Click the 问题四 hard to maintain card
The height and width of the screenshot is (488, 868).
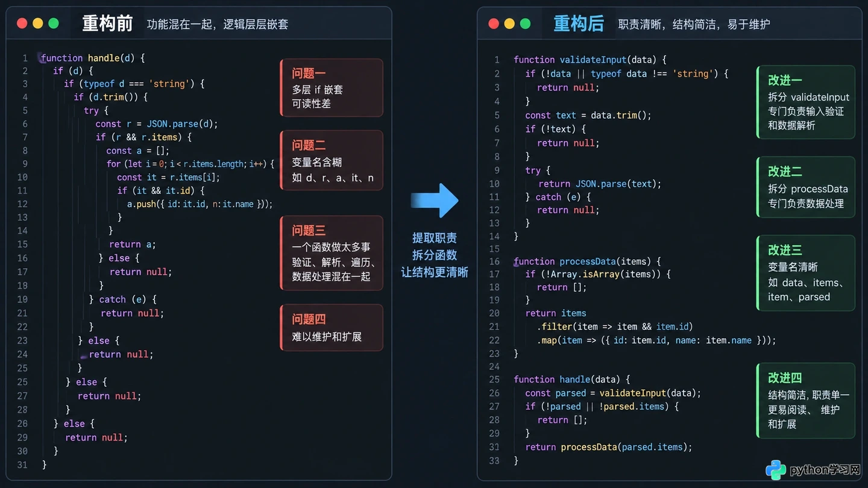coord(332,327)
